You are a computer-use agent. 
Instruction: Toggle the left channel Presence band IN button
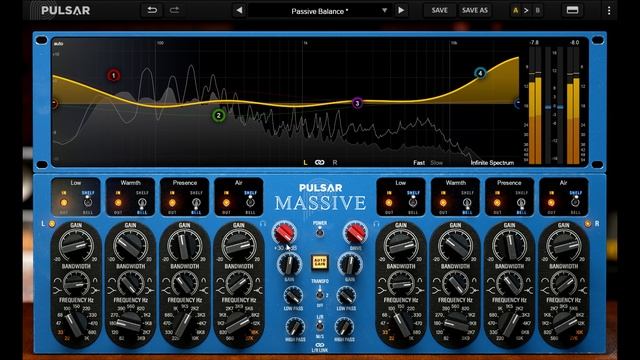(172, 202)
